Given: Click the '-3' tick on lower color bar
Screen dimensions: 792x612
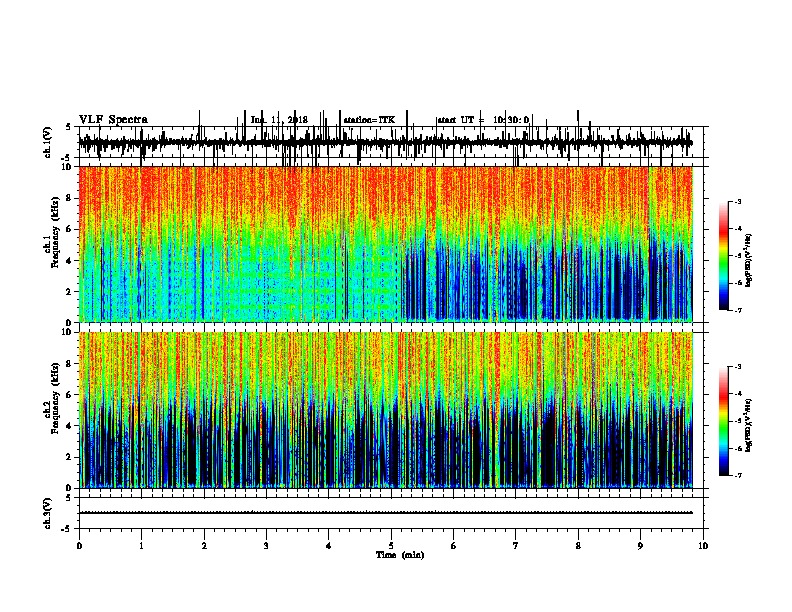Looking at the screenshot, I should tap(737, 367).
